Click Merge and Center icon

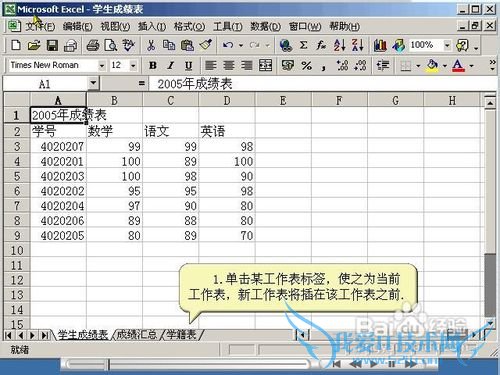coord(265,65)
